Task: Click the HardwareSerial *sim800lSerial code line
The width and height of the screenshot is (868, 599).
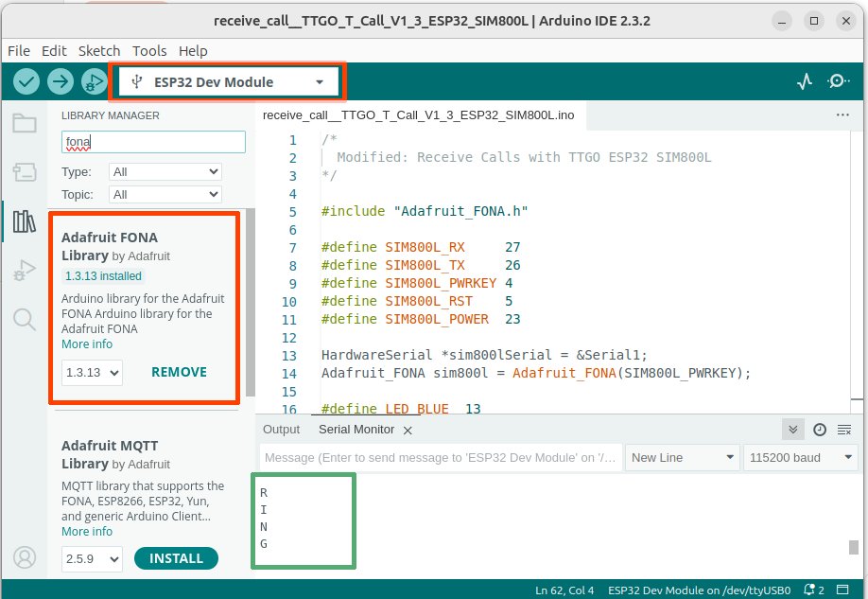Action: 484,355
